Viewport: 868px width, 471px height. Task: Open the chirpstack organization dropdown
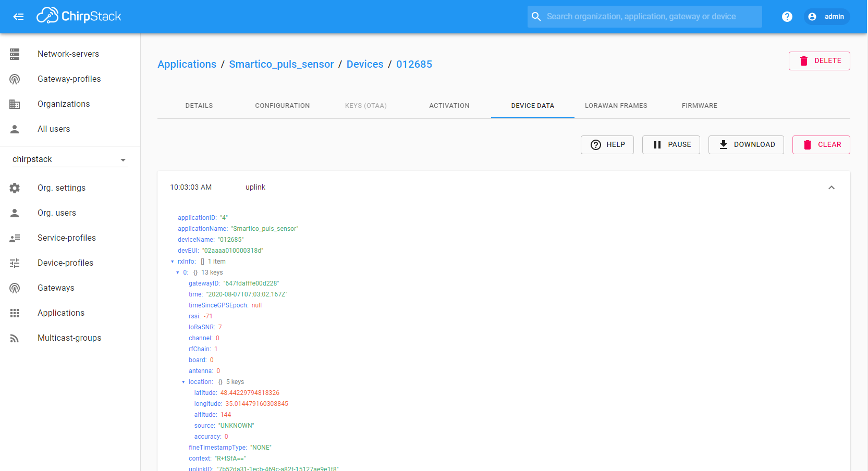[x=70, y=159]
